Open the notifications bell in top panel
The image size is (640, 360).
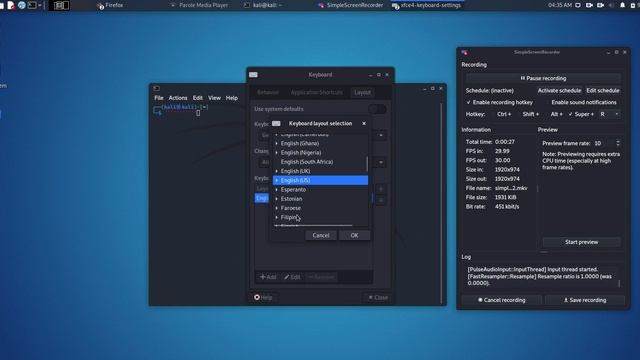pyautogui.click(x=622, y=5)
